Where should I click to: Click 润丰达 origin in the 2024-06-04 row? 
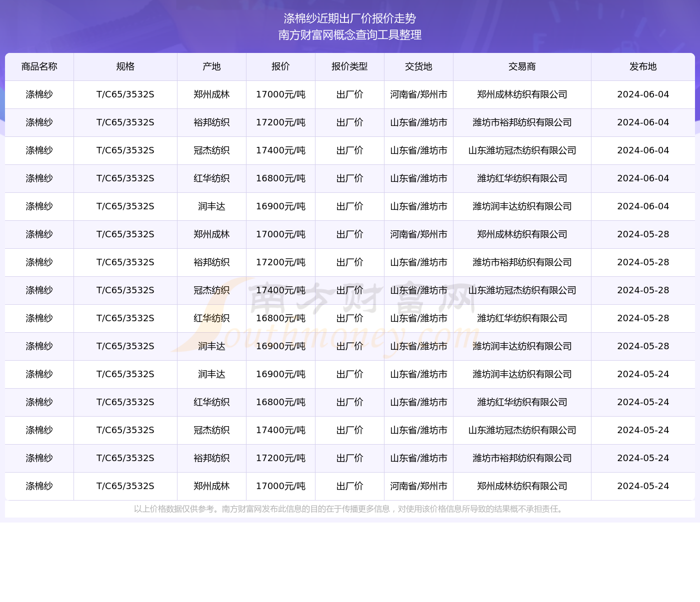[211, 206]
